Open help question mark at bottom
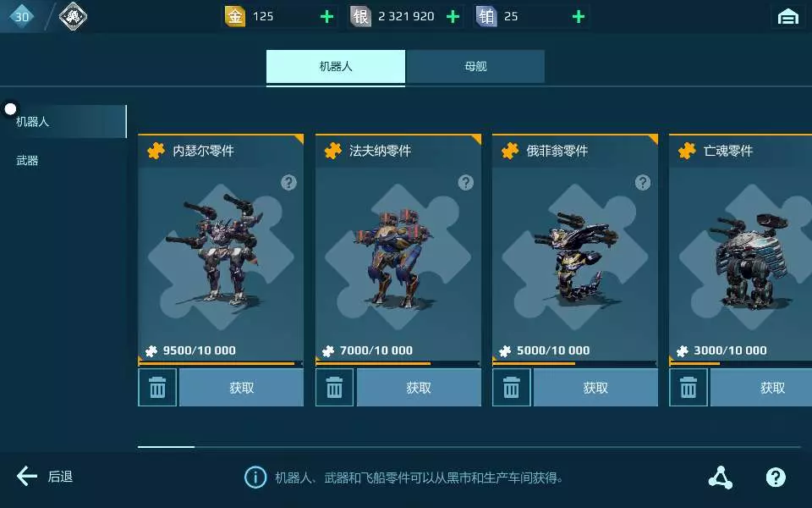This screenshot has width=812, height=508. (776, 477)
